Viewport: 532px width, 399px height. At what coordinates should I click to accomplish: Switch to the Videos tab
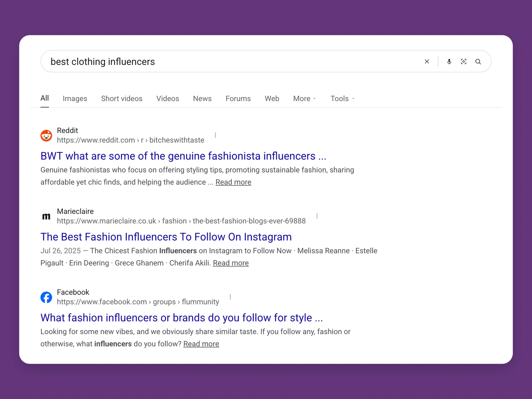(168, 98)
